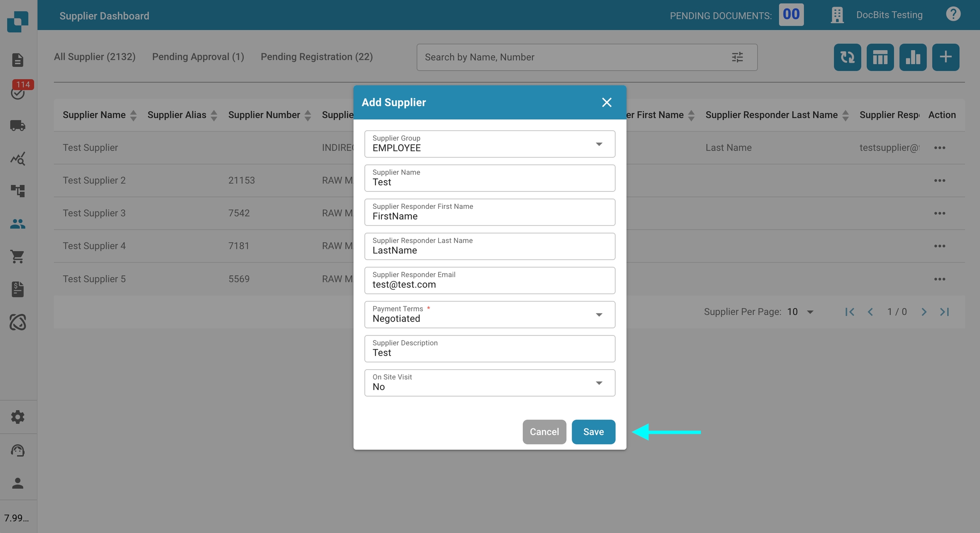Switch to Pending Approval tab
Screen dimensions: 980x533
point(198,57)
